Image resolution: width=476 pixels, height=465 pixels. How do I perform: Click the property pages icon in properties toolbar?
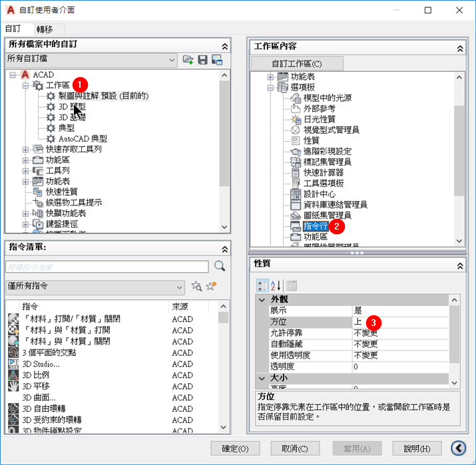coord(292,285)
